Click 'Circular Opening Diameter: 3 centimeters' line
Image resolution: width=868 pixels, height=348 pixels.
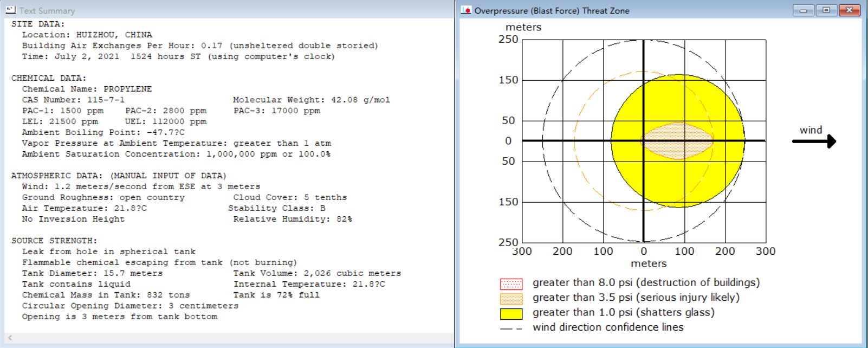(130, 306)
